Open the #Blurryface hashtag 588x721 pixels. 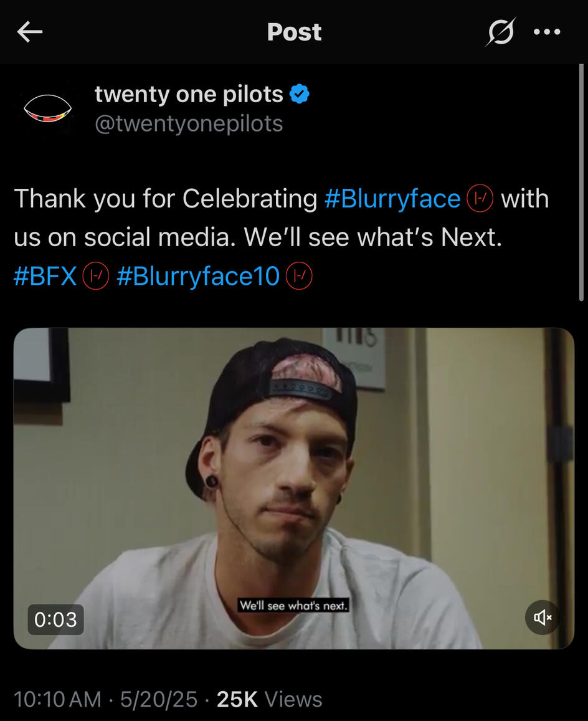392,199
